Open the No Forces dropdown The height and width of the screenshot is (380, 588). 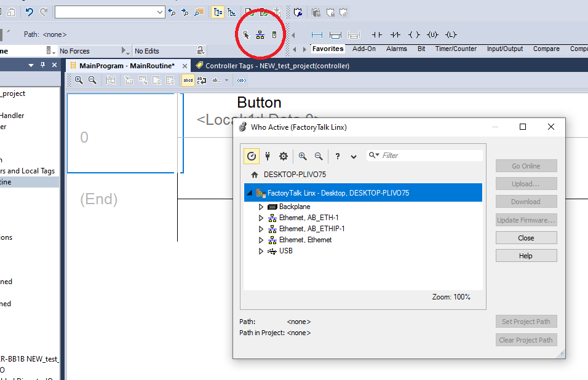pos(125,51)
